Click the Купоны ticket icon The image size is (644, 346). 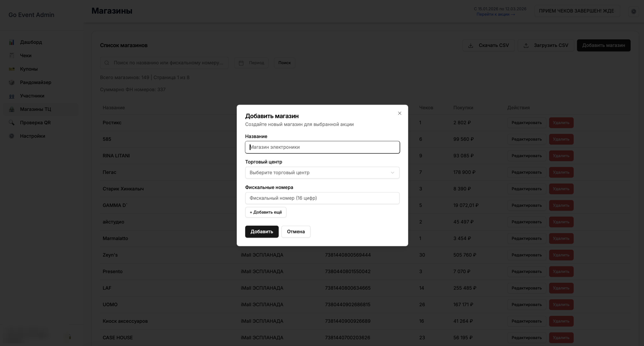(12, 69)
